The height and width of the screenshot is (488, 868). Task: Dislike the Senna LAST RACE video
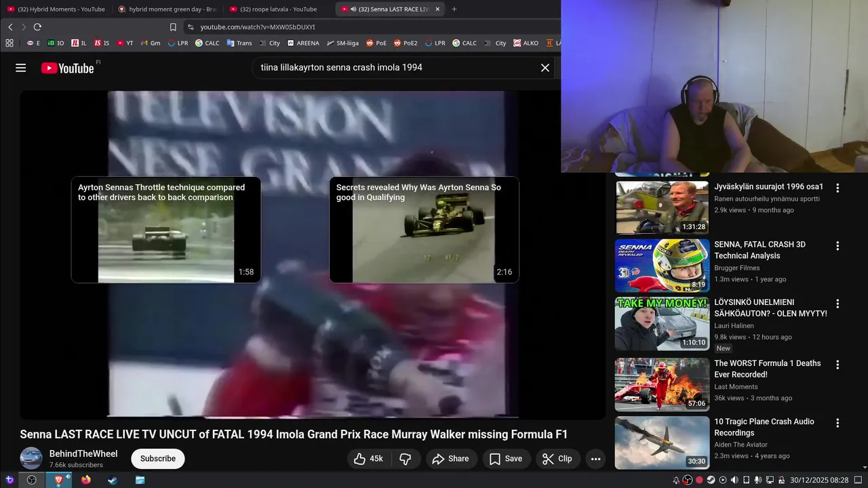(406, 459)
